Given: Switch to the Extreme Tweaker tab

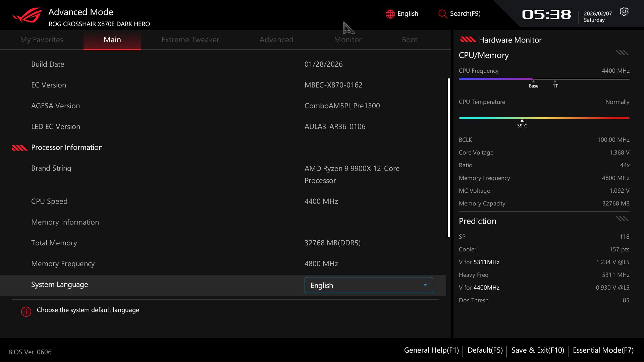Looking at the screenshot, I should [190, 40].
